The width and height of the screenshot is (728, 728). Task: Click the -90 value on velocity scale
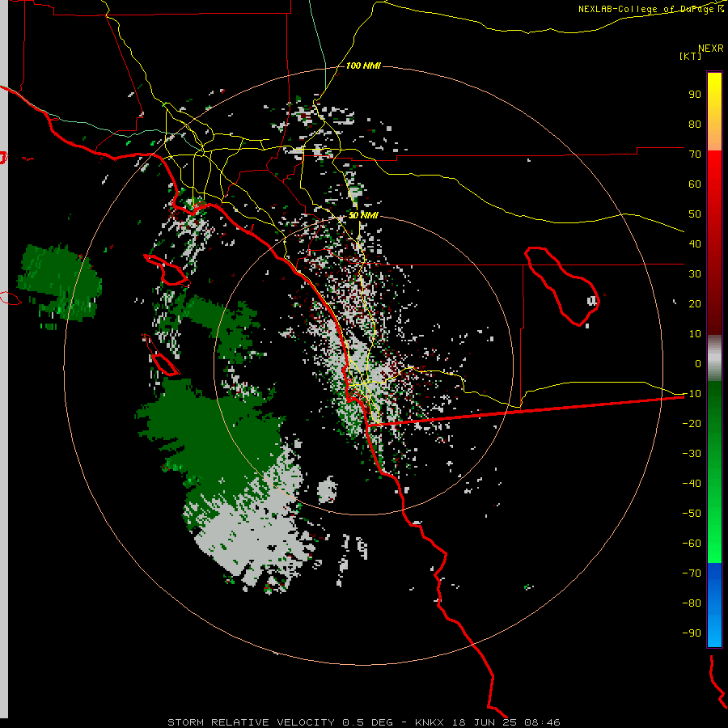[692, 633]
